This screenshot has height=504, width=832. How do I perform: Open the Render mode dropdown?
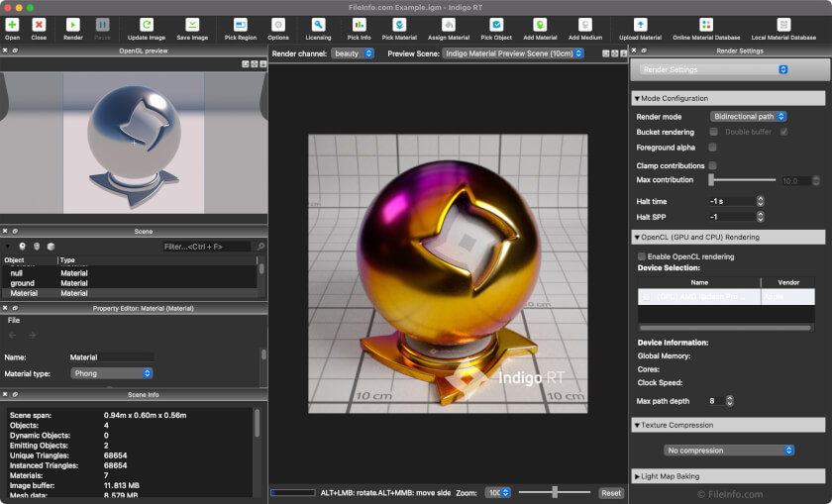click(748, 117)
